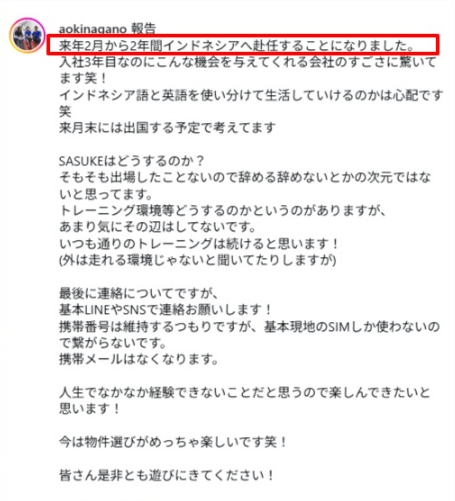
Task: Open the aokinagano profile avatar
Action: tap(27, 35)
